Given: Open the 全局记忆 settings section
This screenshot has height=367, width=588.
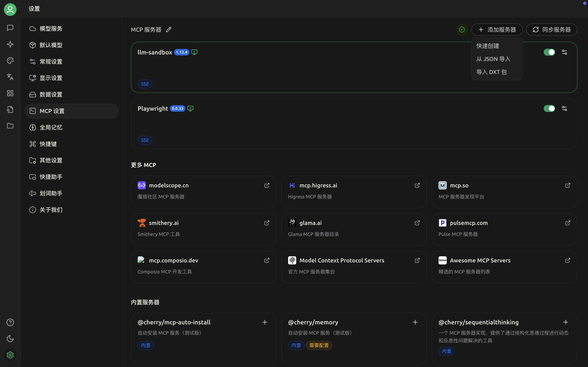Looking at the screenshot, I should tap(51, 127).
